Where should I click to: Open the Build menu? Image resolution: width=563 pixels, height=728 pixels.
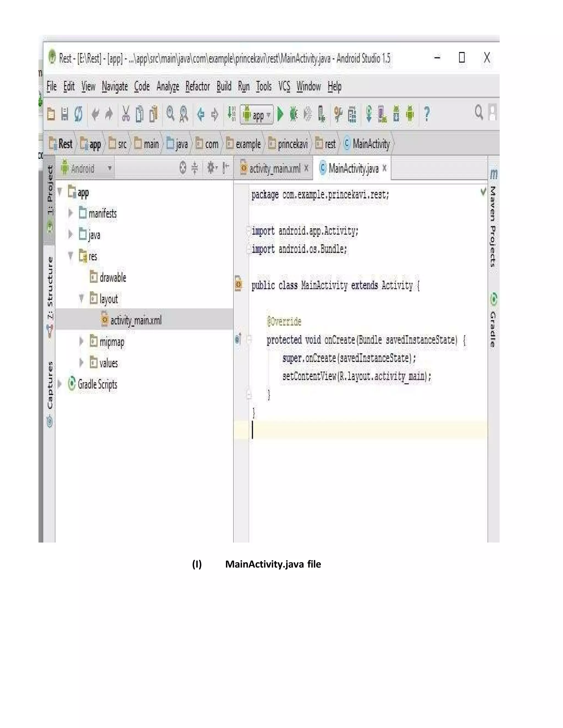point(224,86)
